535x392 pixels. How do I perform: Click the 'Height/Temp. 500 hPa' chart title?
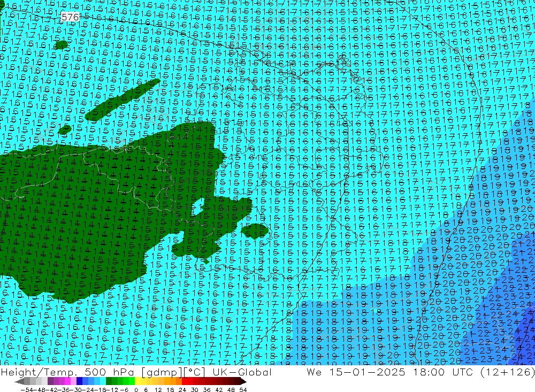point(67,372)
